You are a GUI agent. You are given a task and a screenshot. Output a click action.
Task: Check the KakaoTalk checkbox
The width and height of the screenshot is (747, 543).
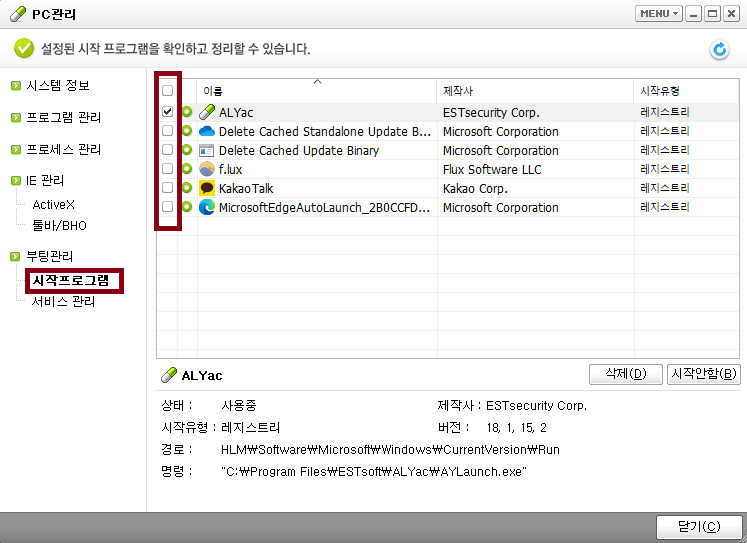pos(167,188)
